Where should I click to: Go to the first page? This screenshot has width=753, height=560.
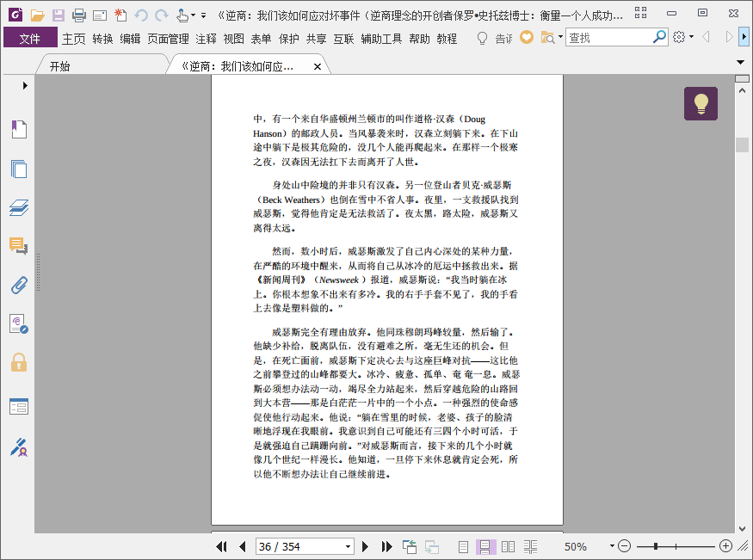coord(221,546)
